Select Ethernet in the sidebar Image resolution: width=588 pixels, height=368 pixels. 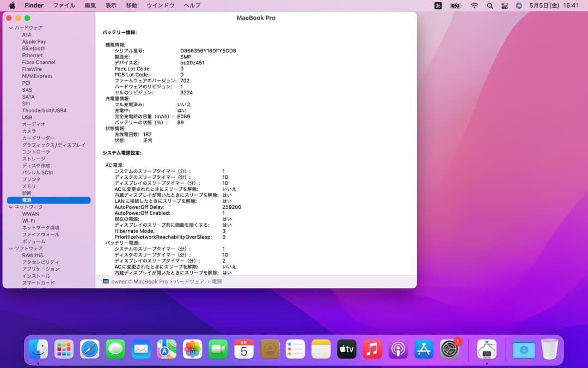click(32, 56)
